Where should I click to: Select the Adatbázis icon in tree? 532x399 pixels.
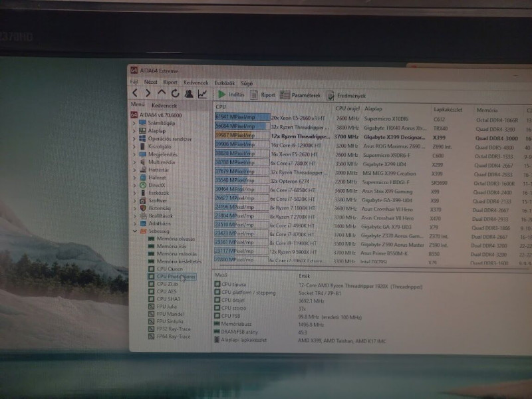pyautogui.click(x=143, y=223)
